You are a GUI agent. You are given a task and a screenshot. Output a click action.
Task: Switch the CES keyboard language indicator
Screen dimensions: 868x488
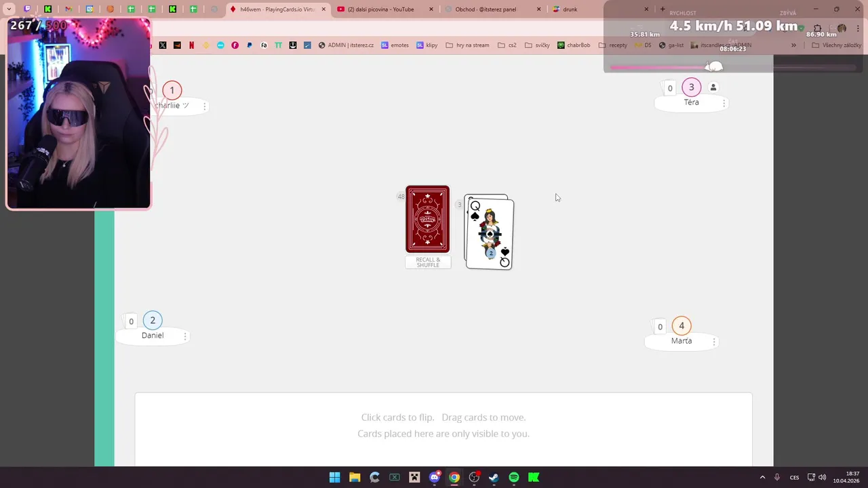click(x=794, y=477)
